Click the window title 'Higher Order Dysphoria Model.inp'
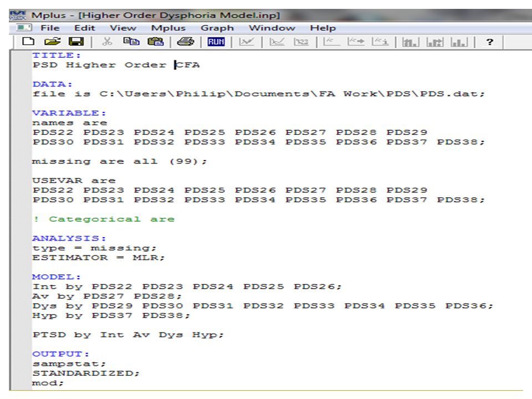 179,16
